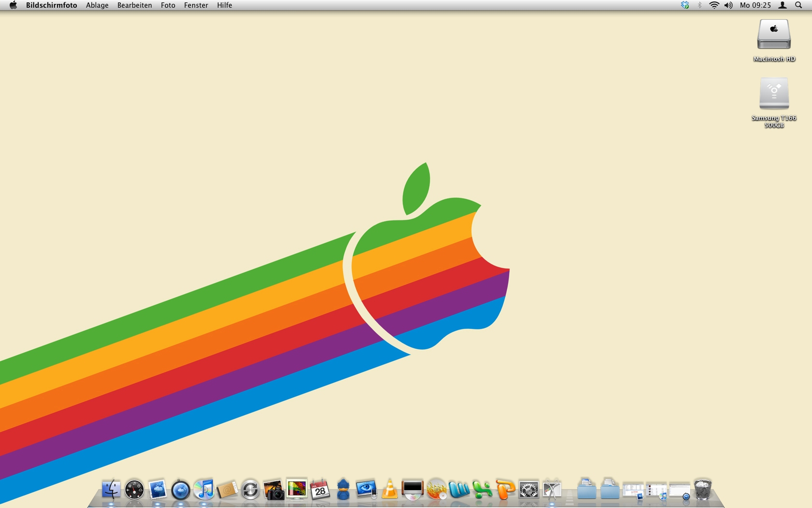Screen dimensions: 812x508
Task: Open the blue eye screen app in Dock
Action: point(366,490)
